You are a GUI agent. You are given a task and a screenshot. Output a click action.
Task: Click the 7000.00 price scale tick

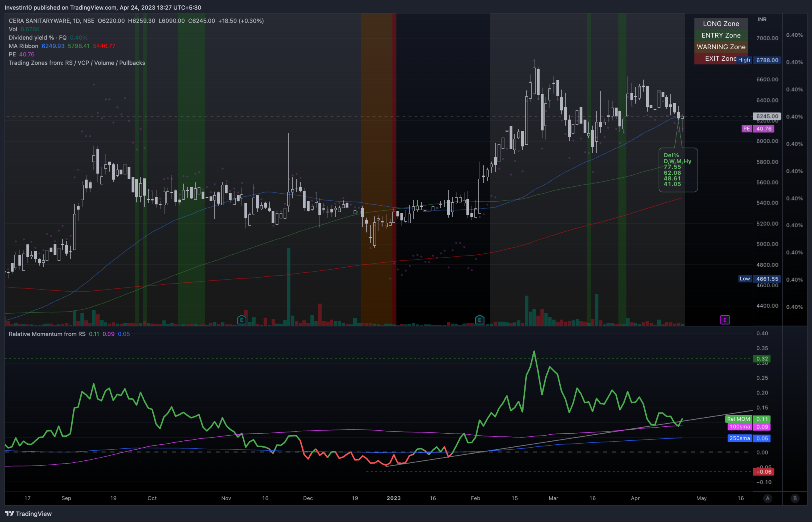(x=767, y=38)
